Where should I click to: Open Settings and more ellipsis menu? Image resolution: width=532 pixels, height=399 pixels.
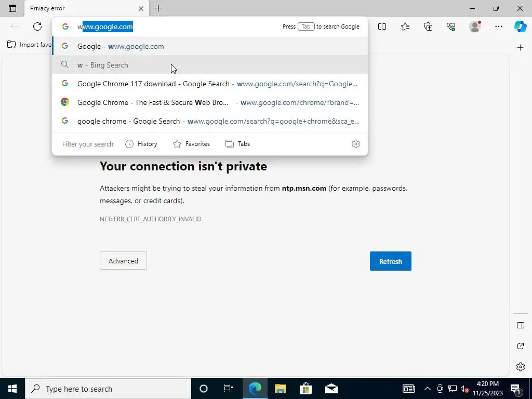coord(498,26)
